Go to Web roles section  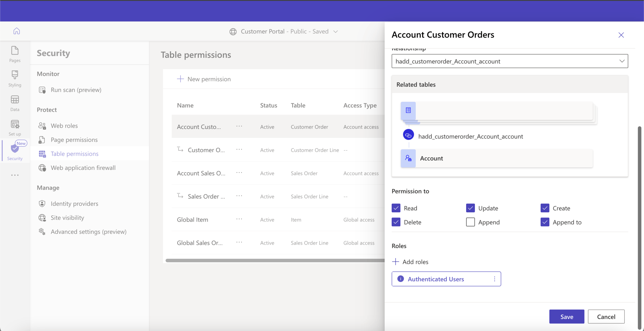tap(64, 126)
